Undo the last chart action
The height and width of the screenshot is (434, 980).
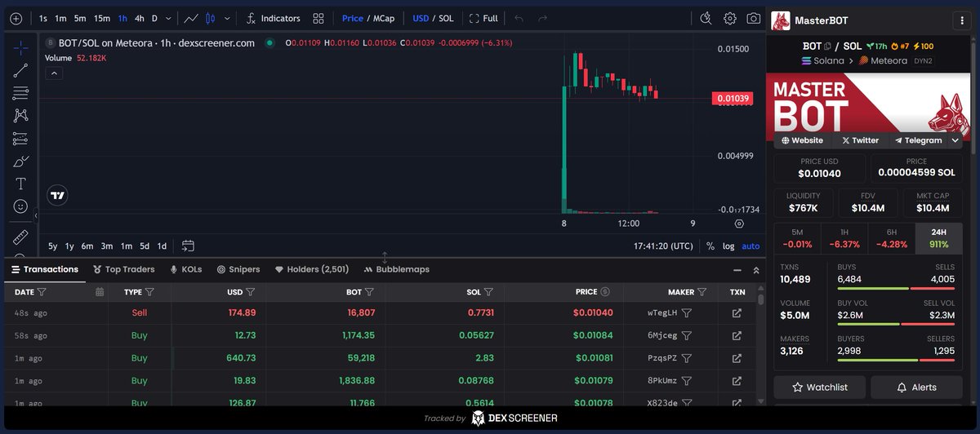pyautogui.click(x=519, y=18)
